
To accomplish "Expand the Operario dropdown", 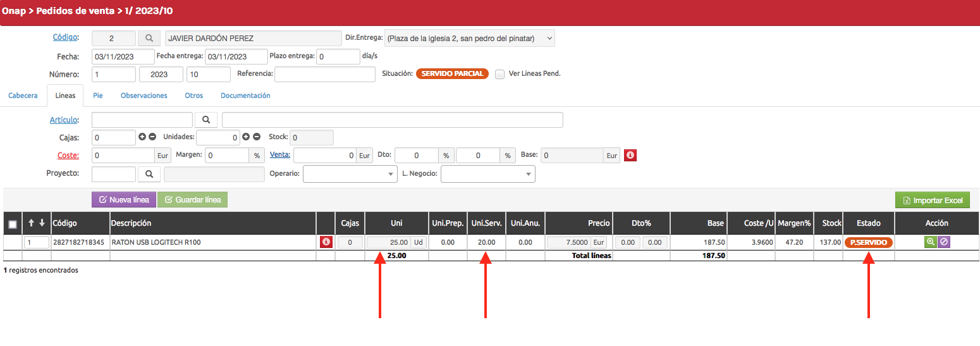I will (x=350, y=174).
